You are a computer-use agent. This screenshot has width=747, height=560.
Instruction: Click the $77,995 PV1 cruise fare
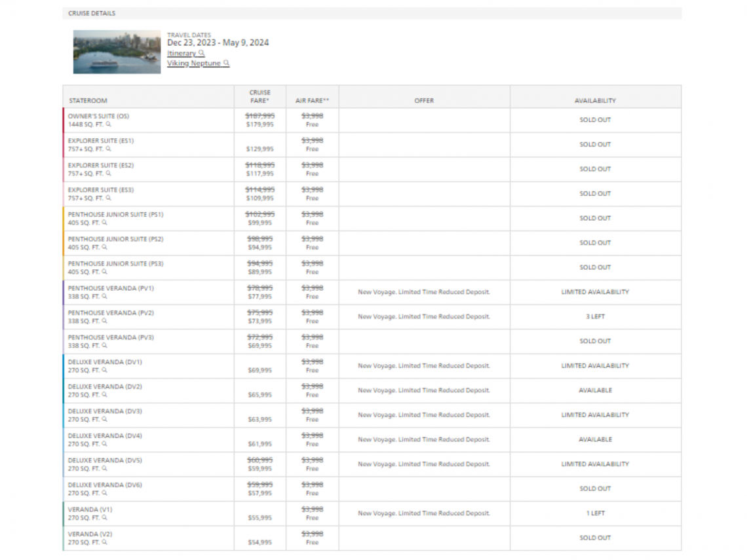(x=260, y=297)
